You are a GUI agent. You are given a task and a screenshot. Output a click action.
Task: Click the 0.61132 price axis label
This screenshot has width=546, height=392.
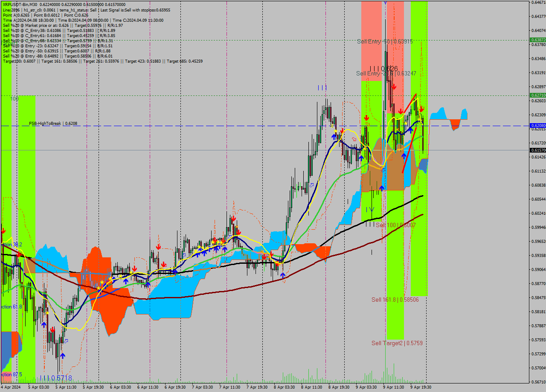pyautogui.click(x=538, y=171)
